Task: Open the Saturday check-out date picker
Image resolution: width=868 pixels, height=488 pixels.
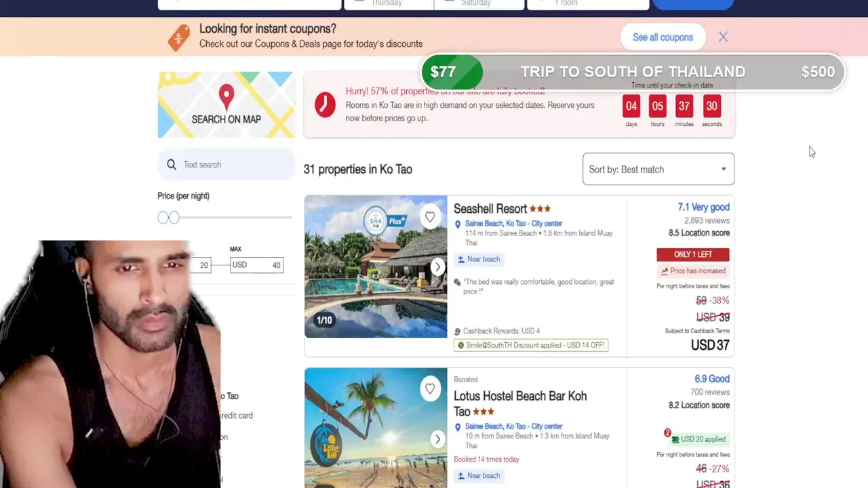Action: coord(479,4)
